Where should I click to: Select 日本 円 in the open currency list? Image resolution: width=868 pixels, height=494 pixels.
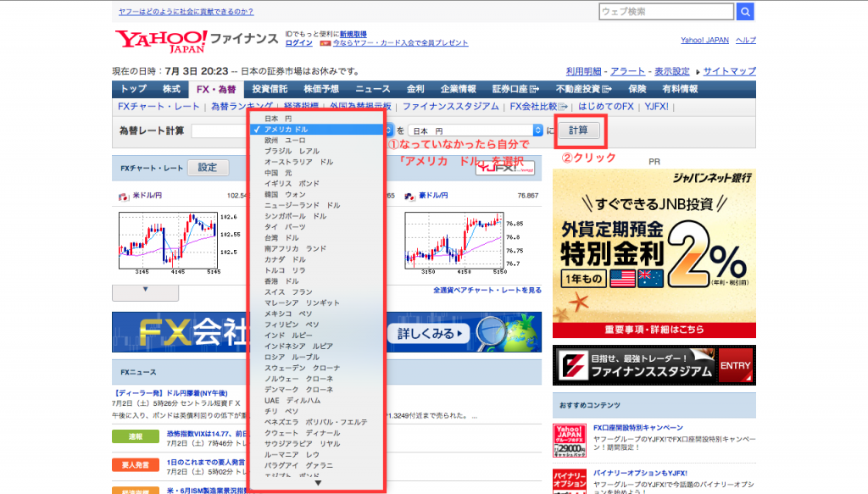(x=317, y=119)
